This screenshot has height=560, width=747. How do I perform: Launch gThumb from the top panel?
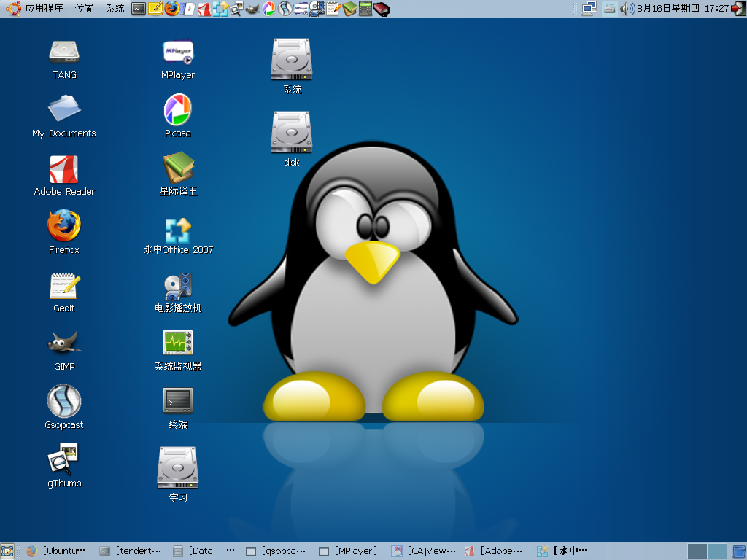point(236,9)
